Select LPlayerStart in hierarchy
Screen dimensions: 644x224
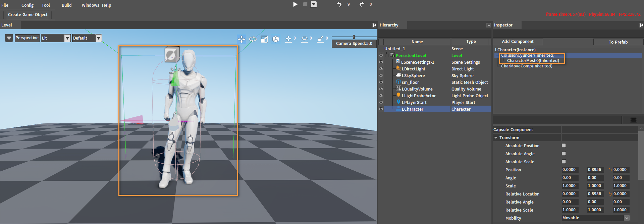(x=437, y=103)
